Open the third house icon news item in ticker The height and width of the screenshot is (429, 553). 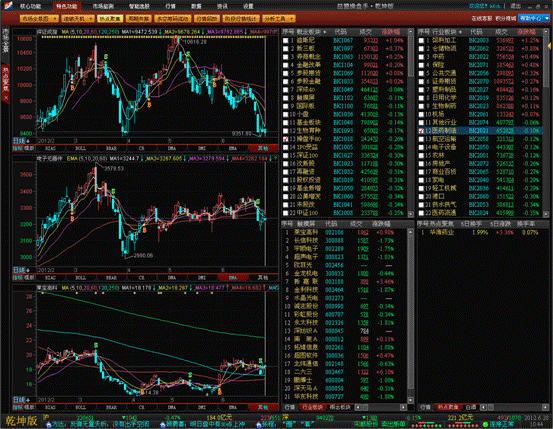[x=259, y=425]
